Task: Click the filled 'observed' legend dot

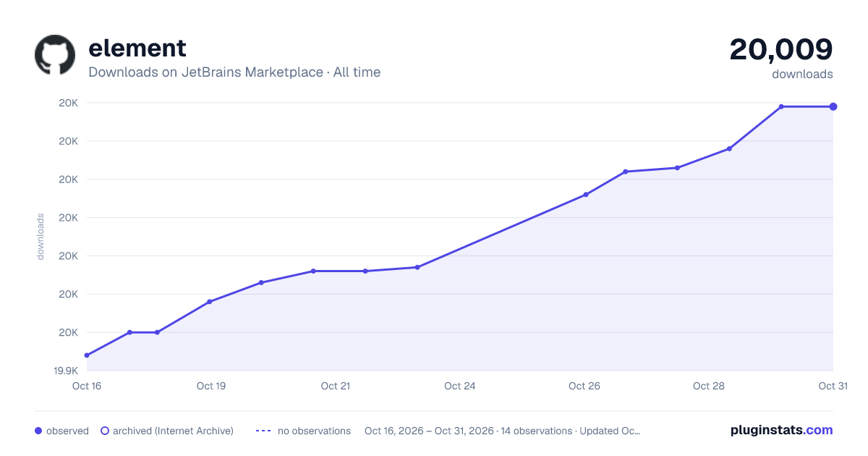Action: point(38,431)
